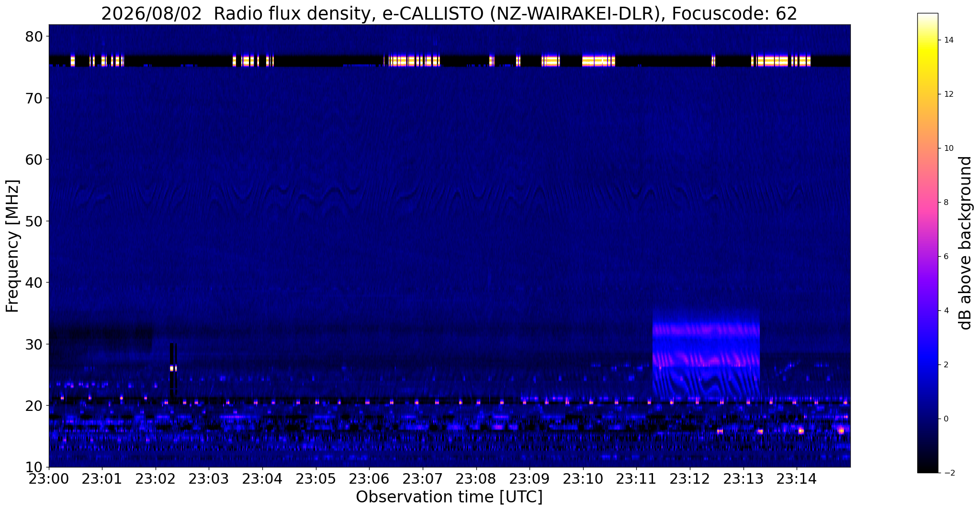This screenshot has height=511, width=980.
Task: Click the 23:02 time tick label
Action: point(156,478)
